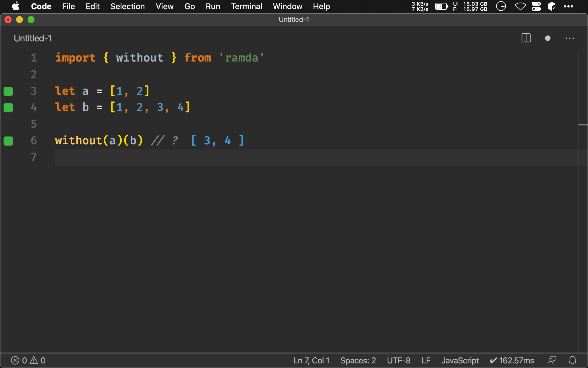Viewport: 588px width, 368px height.
Task: Click the network speed status indicator
Action: 419,6
